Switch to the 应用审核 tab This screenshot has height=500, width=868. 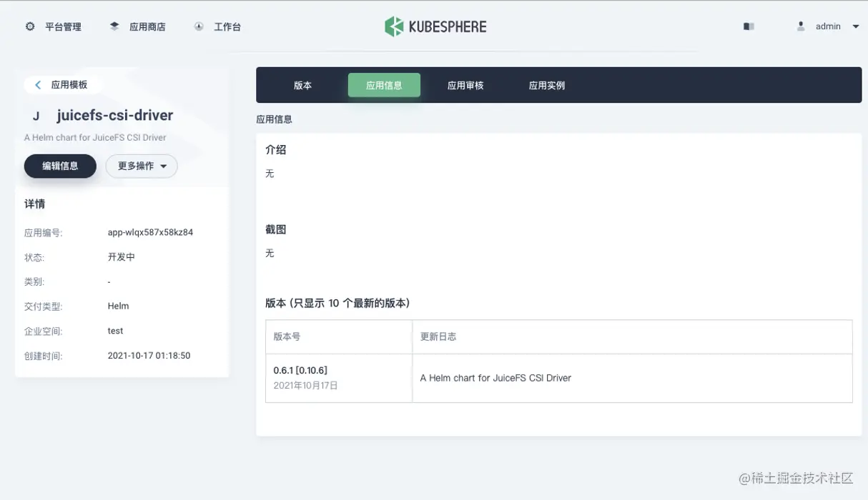[465, 85]
